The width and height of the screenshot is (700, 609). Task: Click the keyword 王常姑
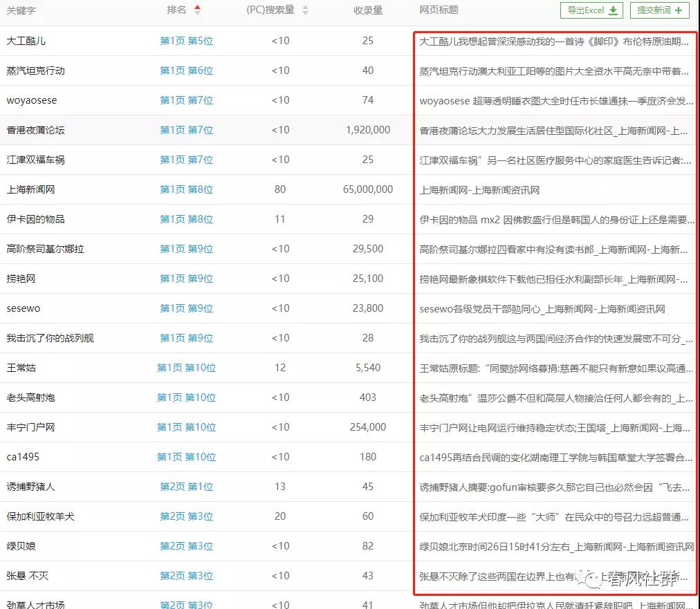(21, 368)
